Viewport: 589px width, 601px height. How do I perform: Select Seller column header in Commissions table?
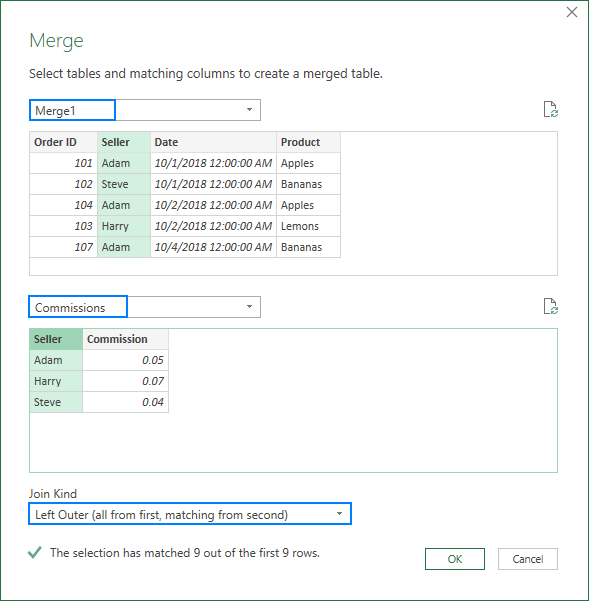click(x=56, y=339)
